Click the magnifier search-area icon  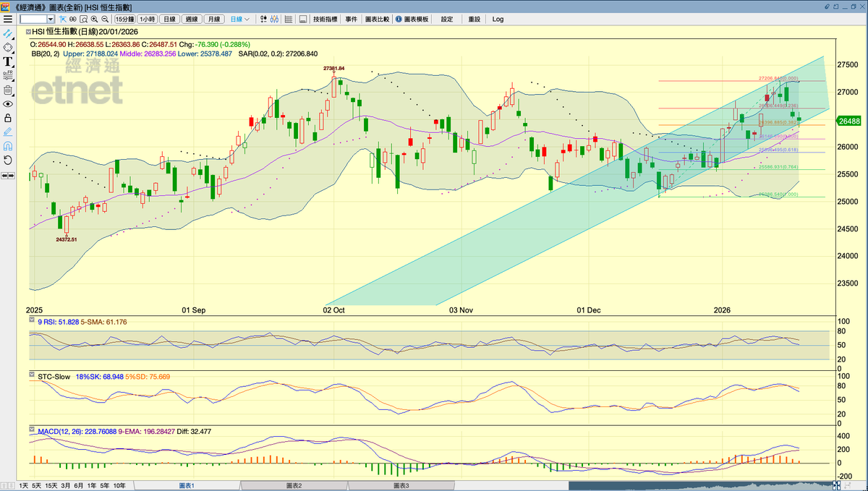pos(83,19)
